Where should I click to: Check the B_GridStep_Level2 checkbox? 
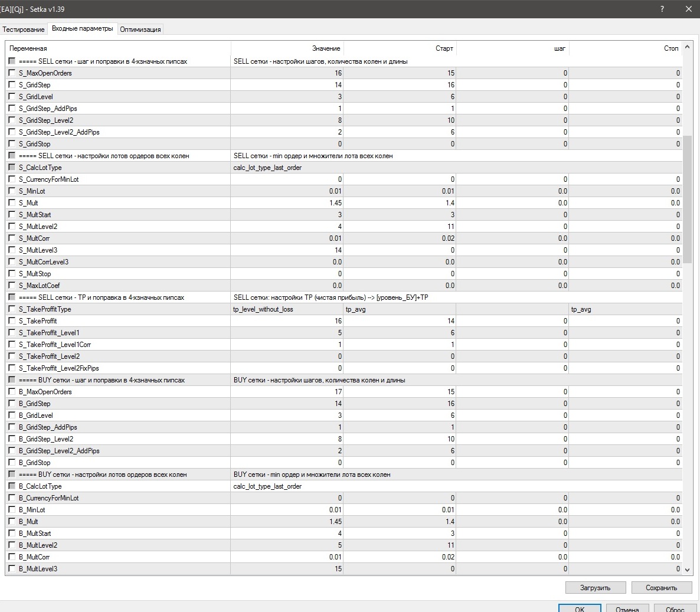(12, 439)
